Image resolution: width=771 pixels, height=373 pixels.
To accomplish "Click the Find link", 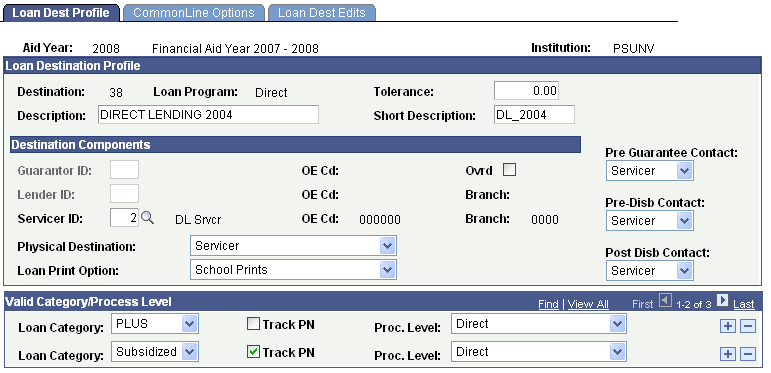I will pos(548,304).
